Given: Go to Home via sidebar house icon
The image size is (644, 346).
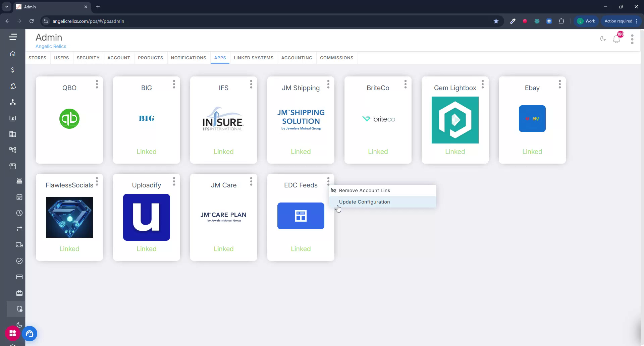Looking at the screenshot, I should click(13, 54).
